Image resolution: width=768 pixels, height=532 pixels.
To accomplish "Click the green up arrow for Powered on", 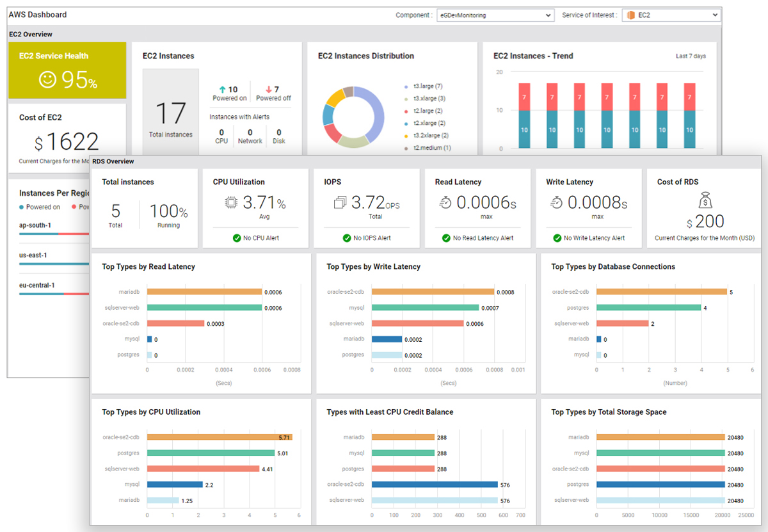I will point(222,90).
